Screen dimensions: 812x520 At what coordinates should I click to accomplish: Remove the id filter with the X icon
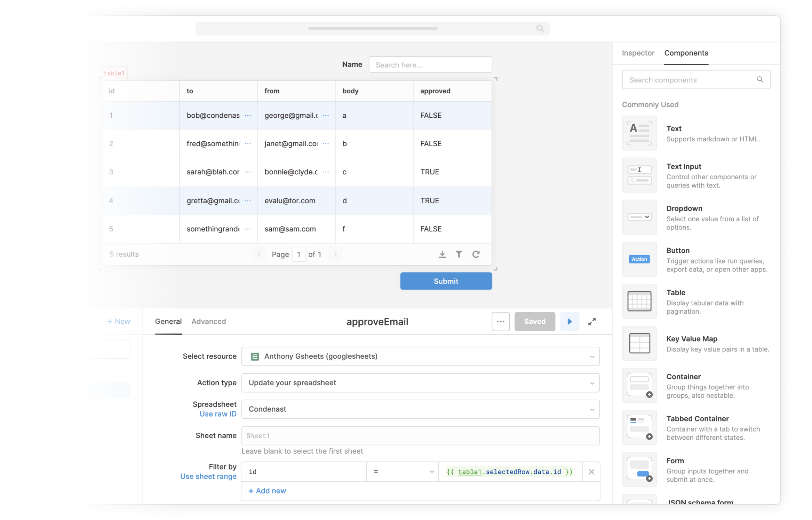(x=591, y=472)
